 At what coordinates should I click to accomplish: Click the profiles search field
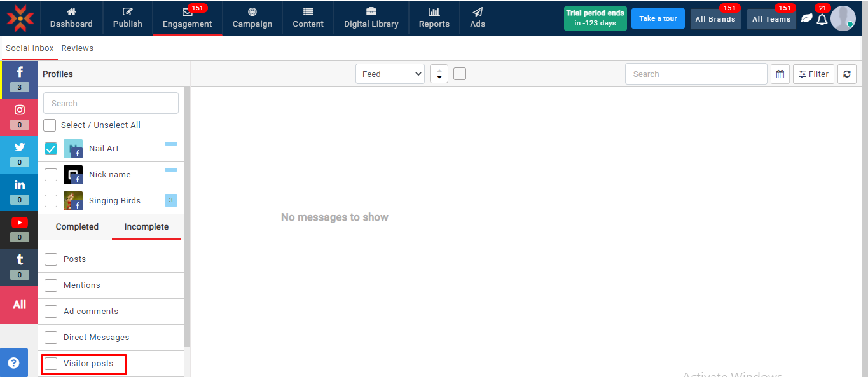(111, 103)
